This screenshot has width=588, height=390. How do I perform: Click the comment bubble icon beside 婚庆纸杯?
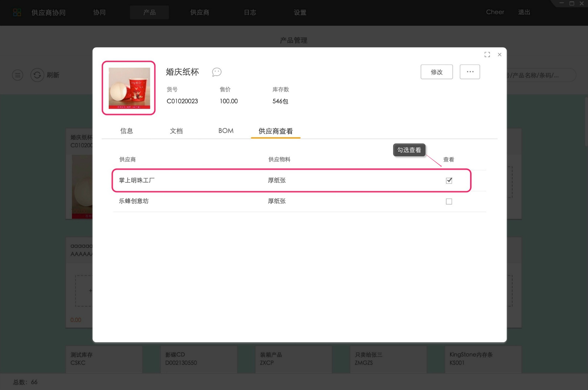[x=217, y=72]
